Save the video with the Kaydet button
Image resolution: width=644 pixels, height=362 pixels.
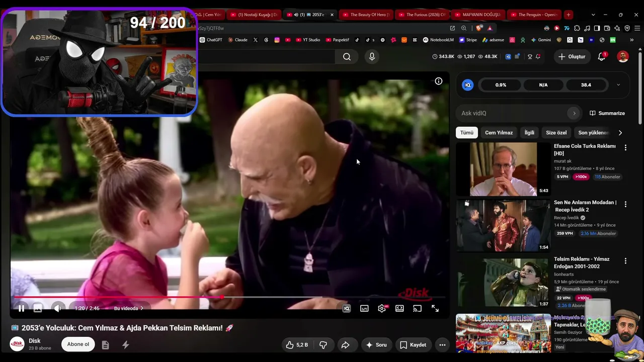tap(413, 345)
